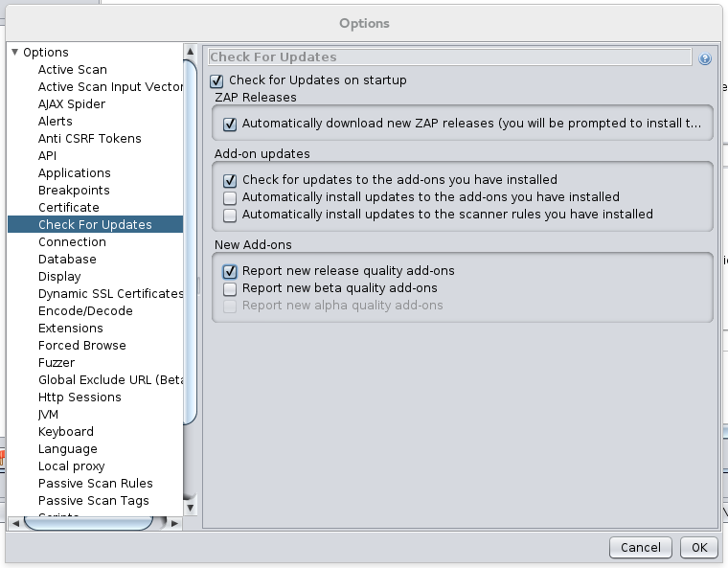This screenshot has width=728, height=568.
Task: Select Active Scan in the options tree
Action: 73,70
